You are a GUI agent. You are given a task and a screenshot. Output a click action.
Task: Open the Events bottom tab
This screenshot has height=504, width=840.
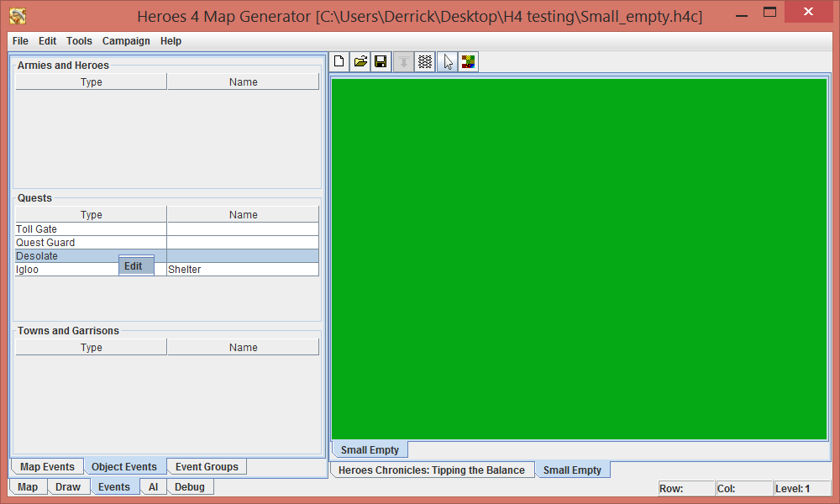114,487
